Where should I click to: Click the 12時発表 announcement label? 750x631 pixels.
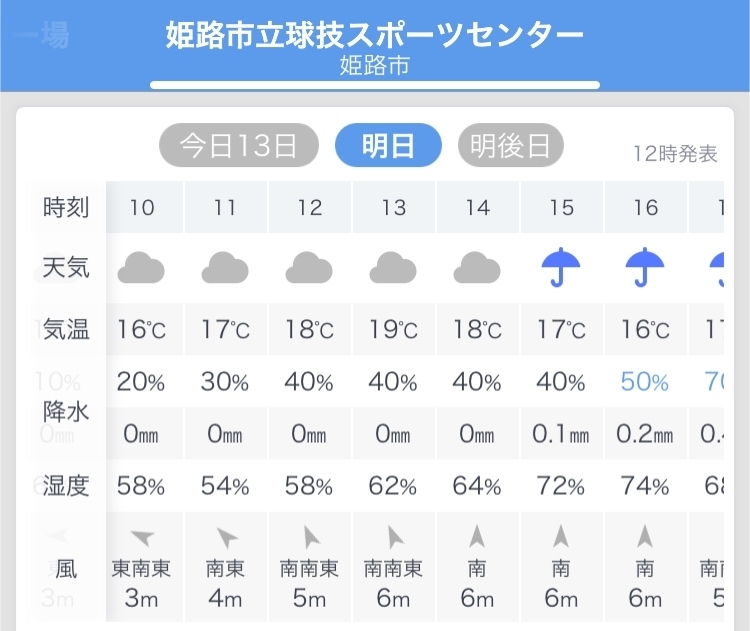675,154
